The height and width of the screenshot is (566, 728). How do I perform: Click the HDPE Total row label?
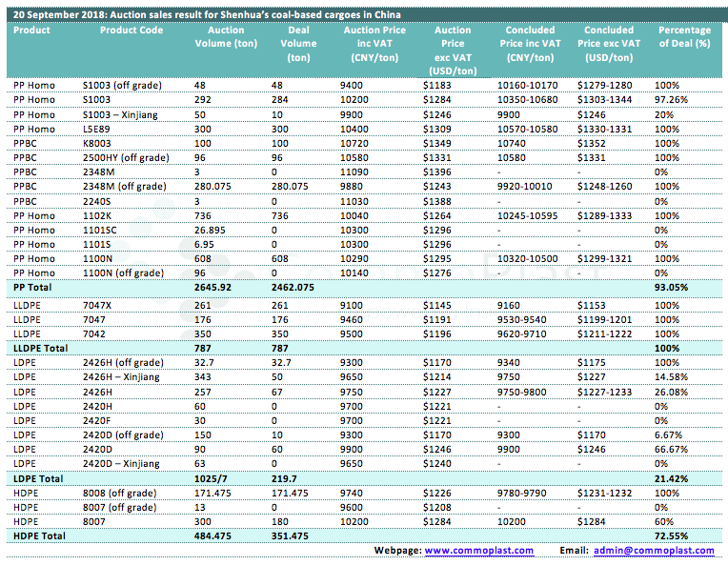(37, 537)
